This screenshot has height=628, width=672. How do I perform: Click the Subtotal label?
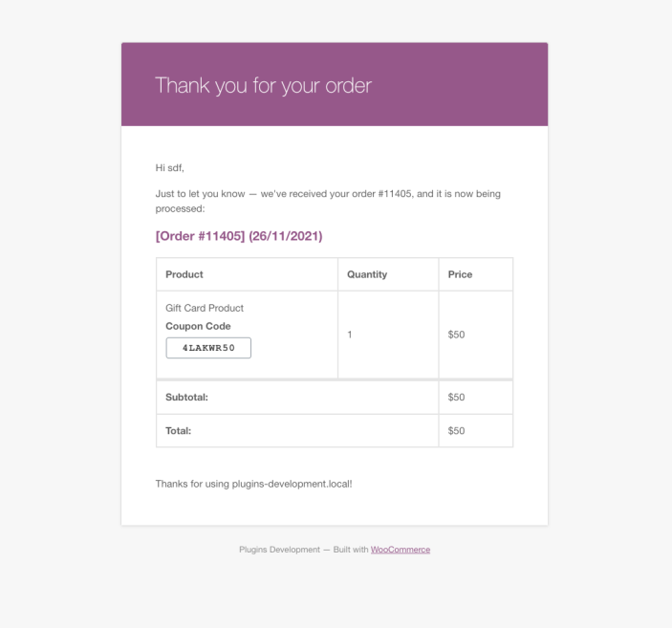(x=186, y=397)
